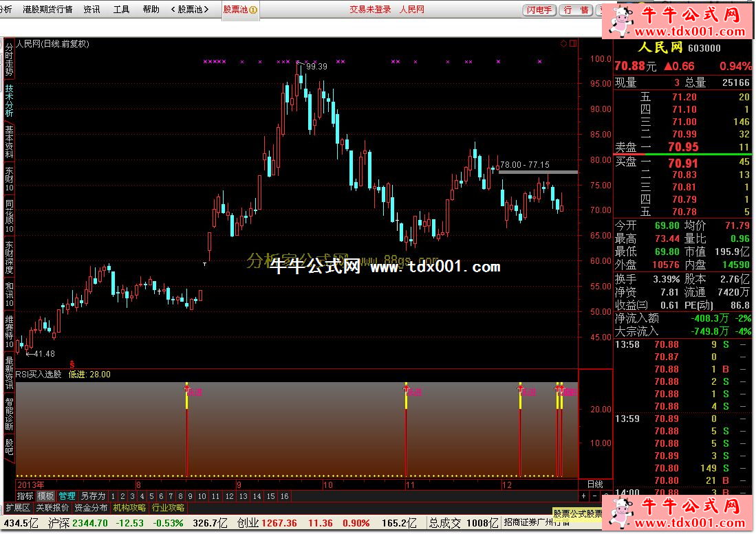Select template number 16
The image size is (756, 534).
285,496
